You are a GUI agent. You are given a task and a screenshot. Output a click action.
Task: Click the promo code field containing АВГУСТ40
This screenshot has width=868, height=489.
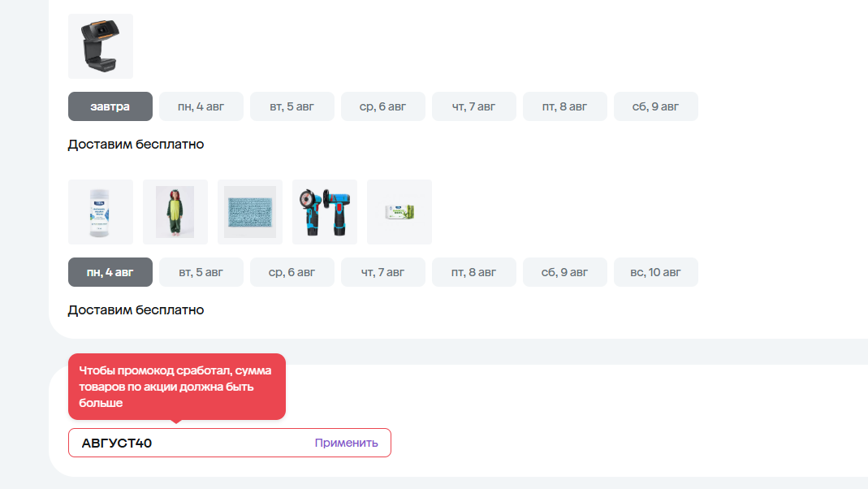[x=191, y=443]
